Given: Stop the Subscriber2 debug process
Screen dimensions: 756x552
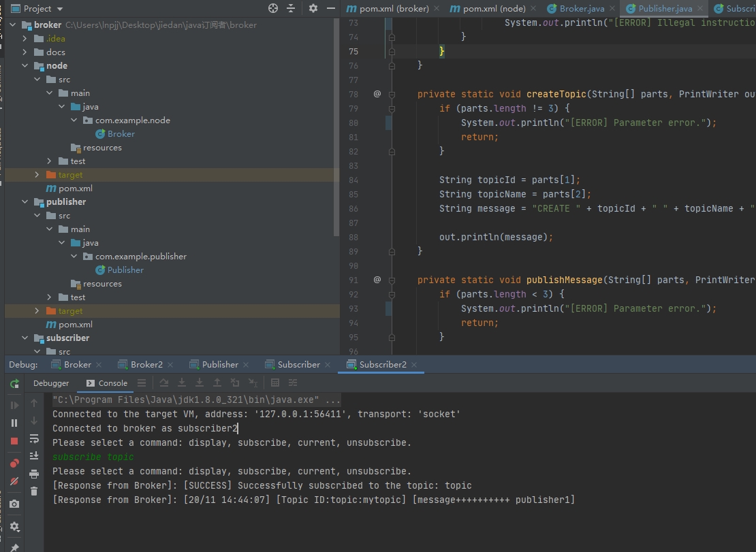Looking at the screenshot, I should pyautogui.click(x=14, y=441).
